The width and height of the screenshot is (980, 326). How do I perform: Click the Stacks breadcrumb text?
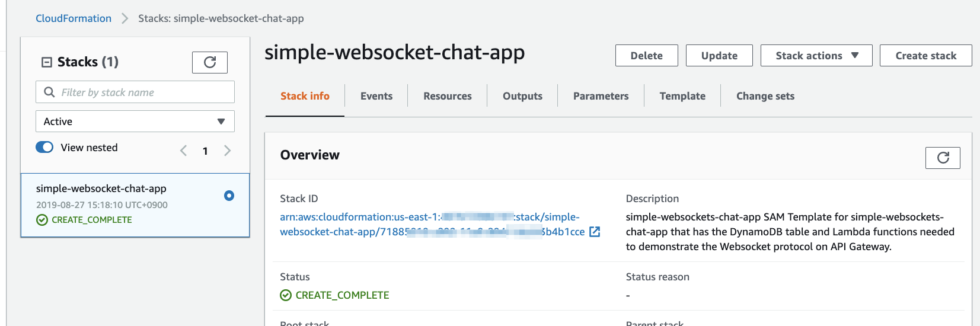(x=221, y=18)
